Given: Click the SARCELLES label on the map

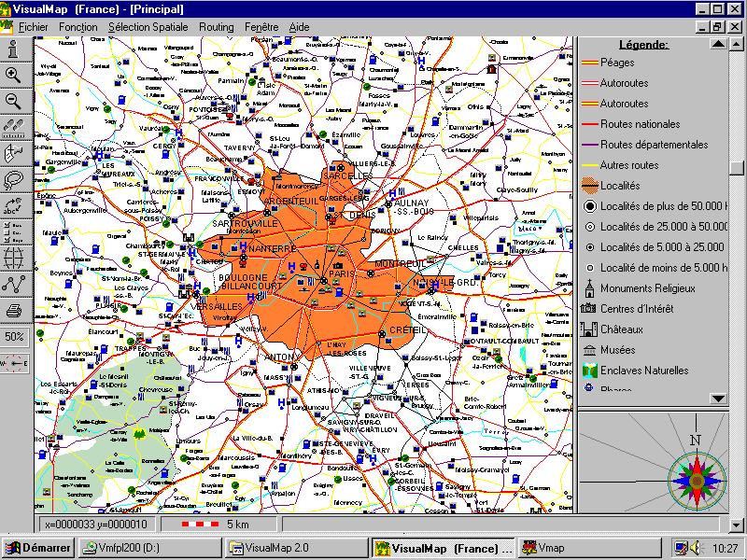Looking at the screenshot, I should pyautogui.click(x=347, y=175).
